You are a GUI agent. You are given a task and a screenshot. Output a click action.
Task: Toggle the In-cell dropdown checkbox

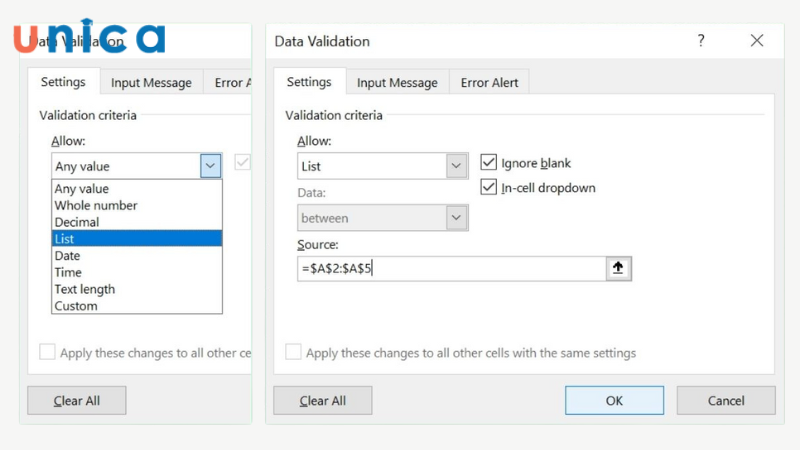click(x=489, y=187)
